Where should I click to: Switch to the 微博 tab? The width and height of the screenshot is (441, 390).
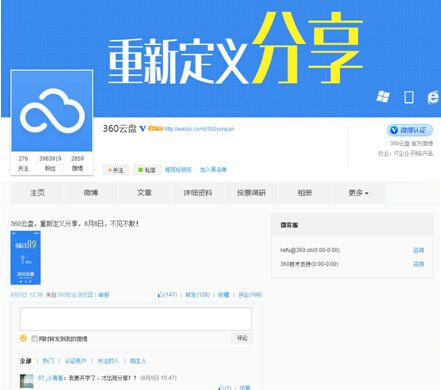coord(91,193)
